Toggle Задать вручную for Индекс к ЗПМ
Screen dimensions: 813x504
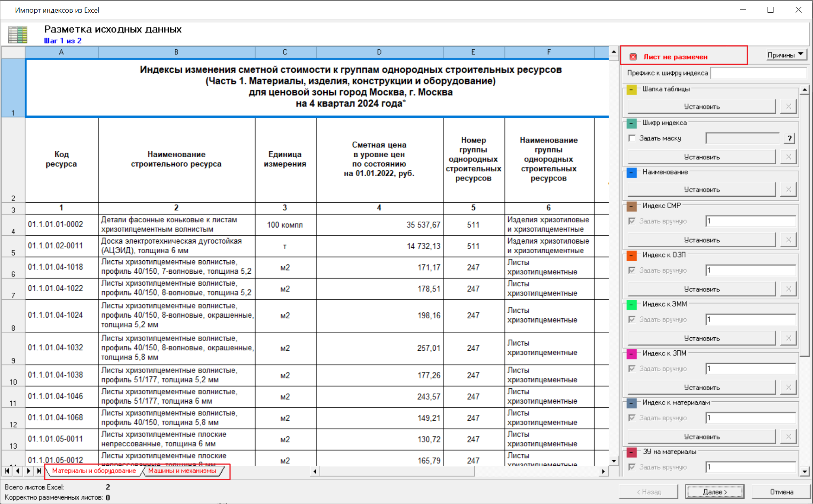pyautogui.click(x=632, y=369)
